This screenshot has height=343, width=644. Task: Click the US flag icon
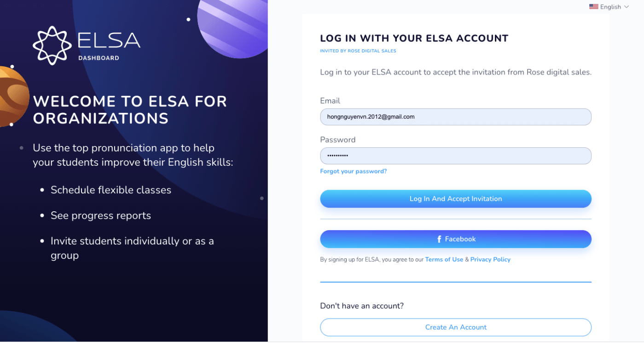tap(593, 7)
